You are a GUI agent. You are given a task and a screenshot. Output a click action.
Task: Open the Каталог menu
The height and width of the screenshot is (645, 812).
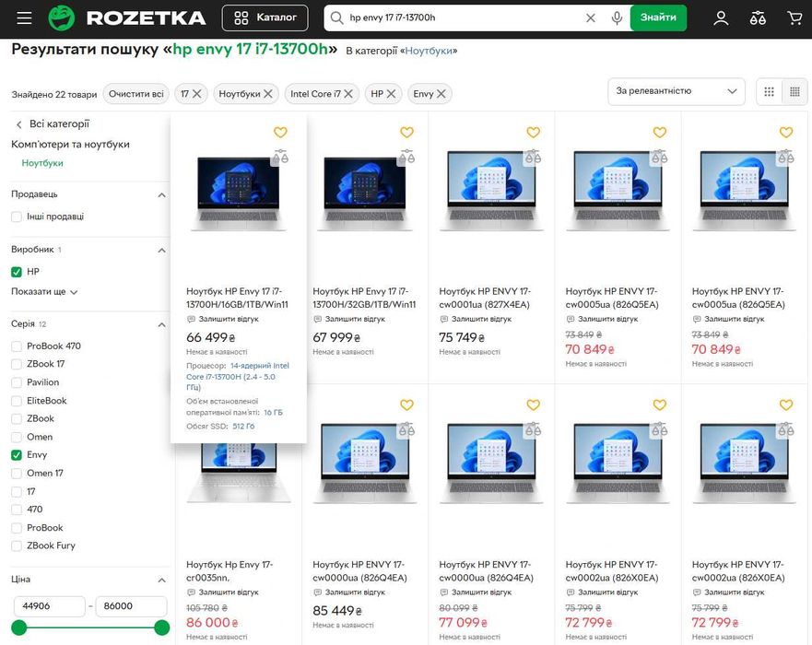[265, 18]
